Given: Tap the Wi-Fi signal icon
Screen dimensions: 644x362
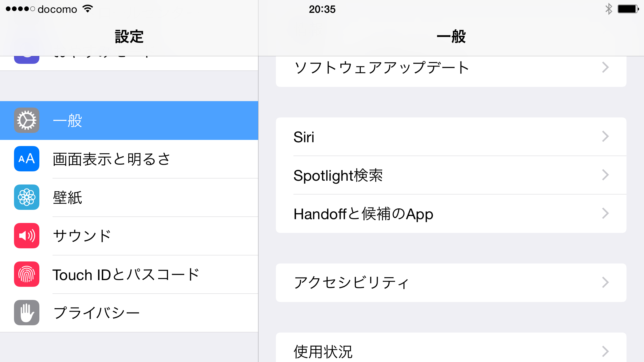Looking at the screenshot, I should click(87, 9).
